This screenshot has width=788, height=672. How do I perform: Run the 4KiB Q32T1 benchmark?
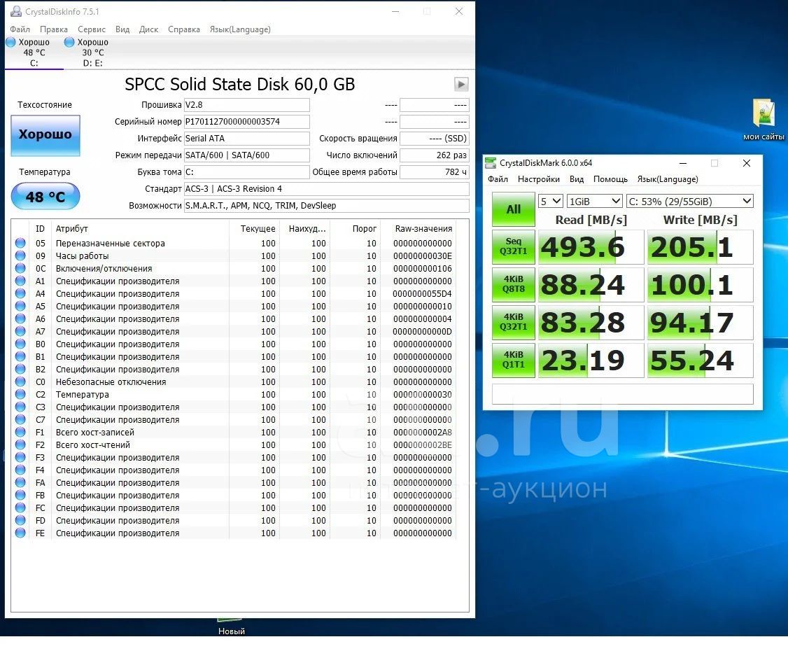[513, 322]
